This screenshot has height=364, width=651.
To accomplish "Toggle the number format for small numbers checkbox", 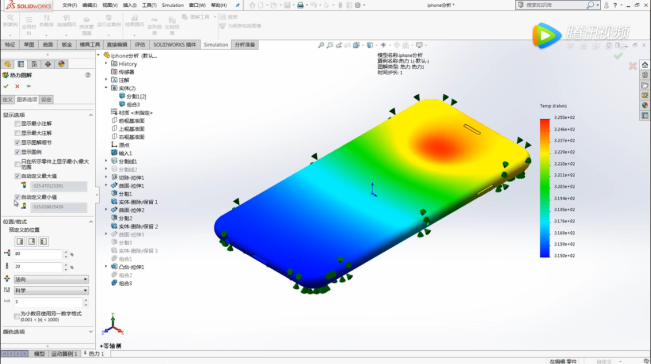I will point(17,316).
